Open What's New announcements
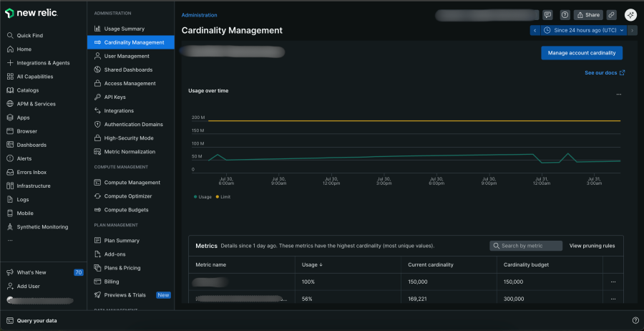 click(26, 272)
